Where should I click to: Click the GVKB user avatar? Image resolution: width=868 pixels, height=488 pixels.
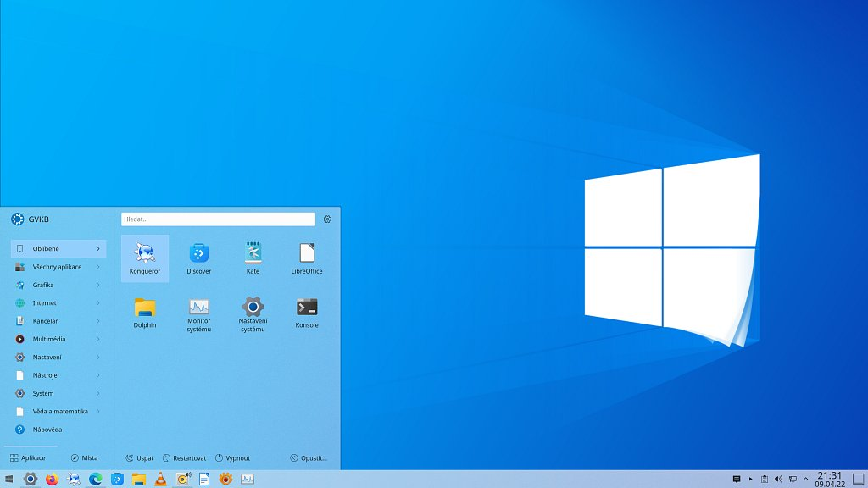pyautogui.click(x=17, y=219)
